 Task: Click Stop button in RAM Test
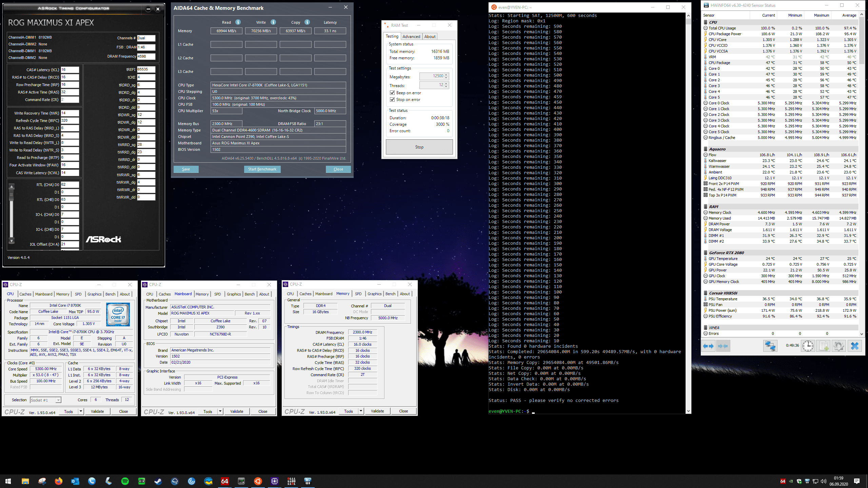tap(419, 147)
